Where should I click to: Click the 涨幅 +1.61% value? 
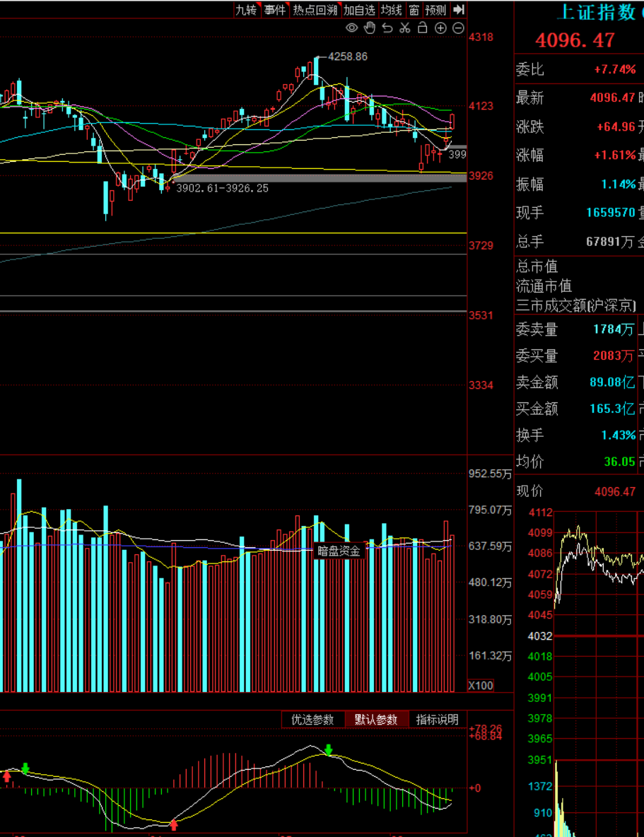pyautogui.click(x=614, y=156)
